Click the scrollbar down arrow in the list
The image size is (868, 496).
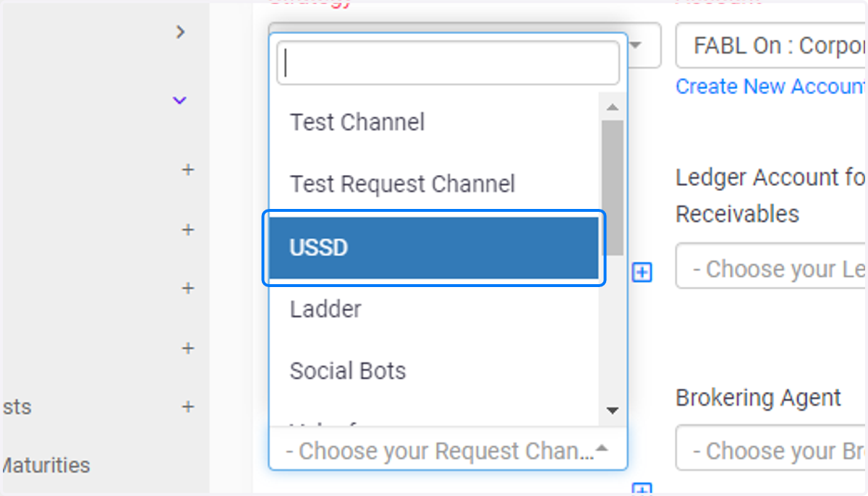[x=613, y=411]
